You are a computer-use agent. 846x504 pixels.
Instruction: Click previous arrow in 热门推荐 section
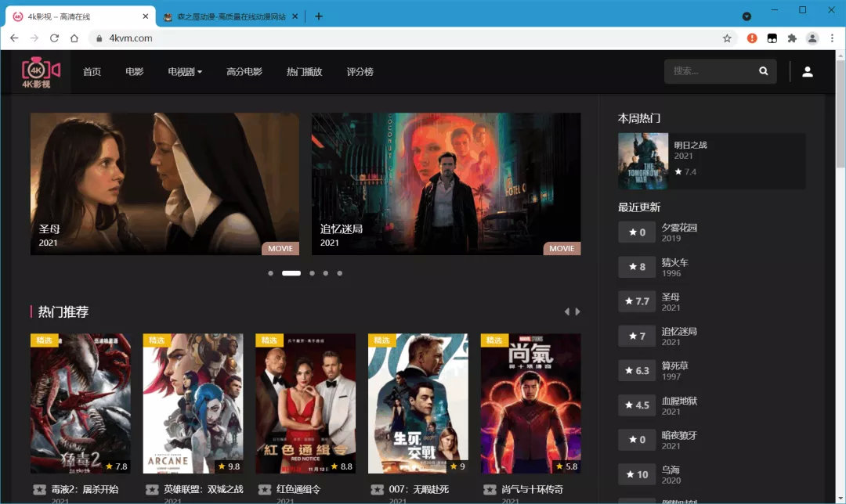click(566, 311)
